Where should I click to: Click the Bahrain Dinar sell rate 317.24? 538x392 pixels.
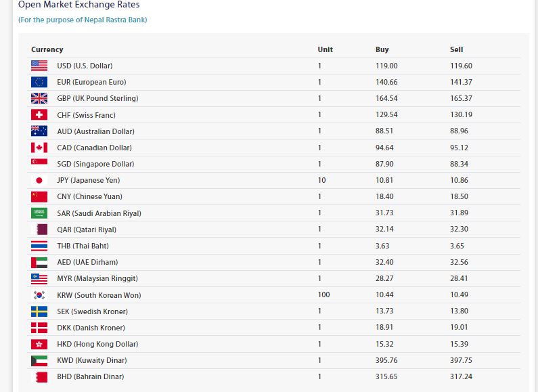tap(461, 376)
